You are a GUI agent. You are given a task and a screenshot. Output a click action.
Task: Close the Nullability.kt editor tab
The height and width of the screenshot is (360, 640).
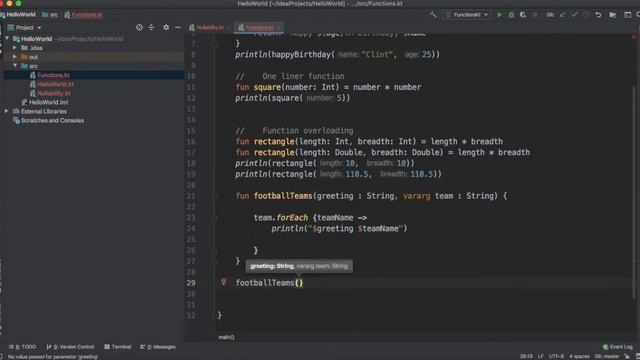(x=229, y=28)
